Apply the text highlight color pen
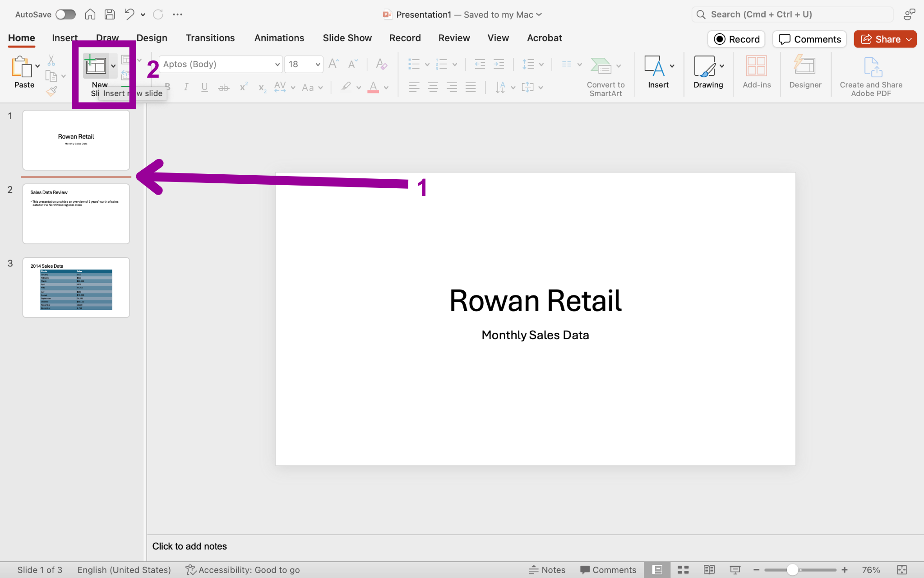Screen dimensions: 924x578 pyautogui.click(x=346, y=86)
